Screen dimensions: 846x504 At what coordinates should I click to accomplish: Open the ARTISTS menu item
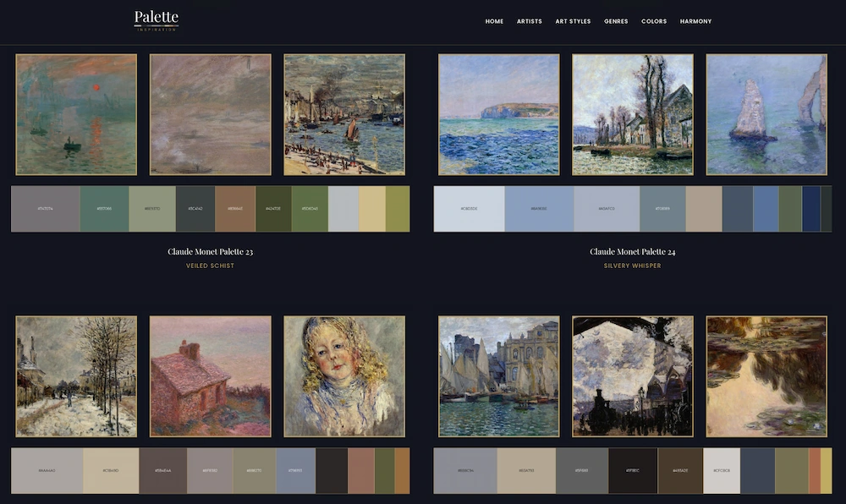[x=530, y=21]
